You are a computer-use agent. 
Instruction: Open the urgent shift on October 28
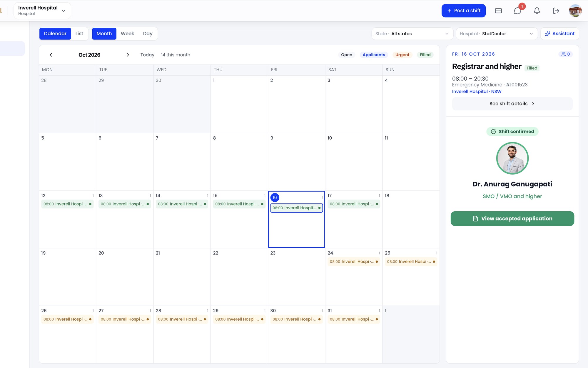tap(182, 319)
